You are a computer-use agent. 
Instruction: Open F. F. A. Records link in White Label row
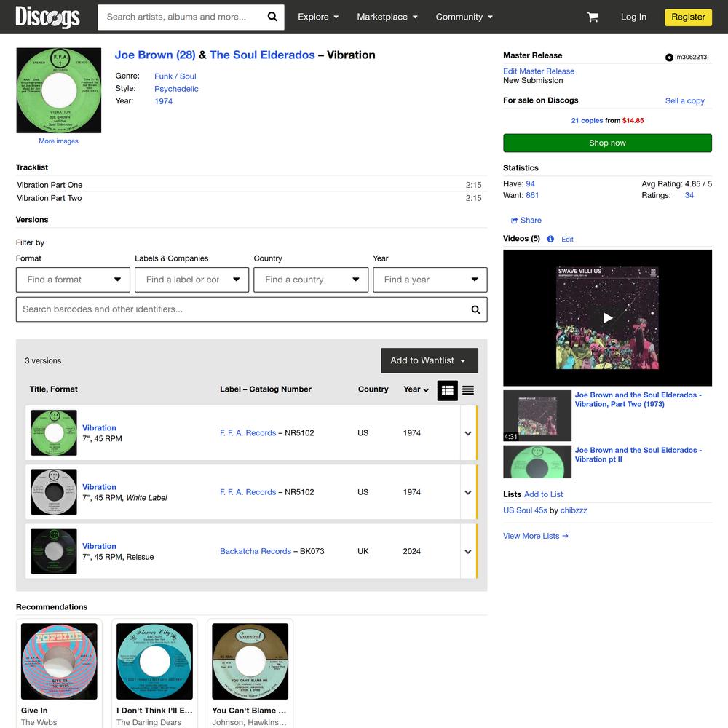point(248,492)
